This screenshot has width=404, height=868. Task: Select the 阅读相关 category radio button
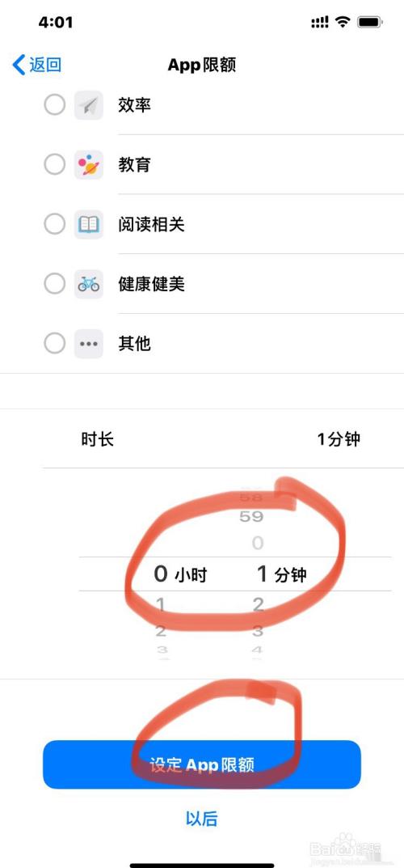tap(55, 224)
